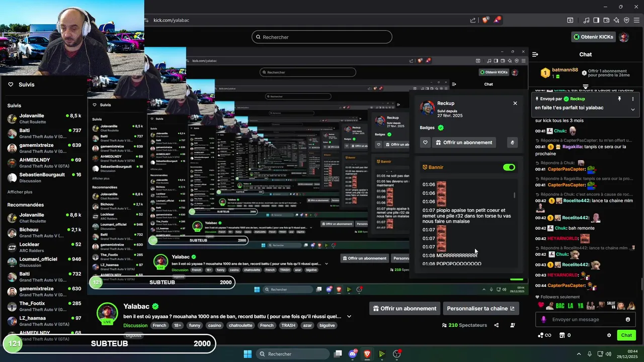Select the 18+ tag
The height and width of the screenshot is (362, 644).
[x=178, y=325]
